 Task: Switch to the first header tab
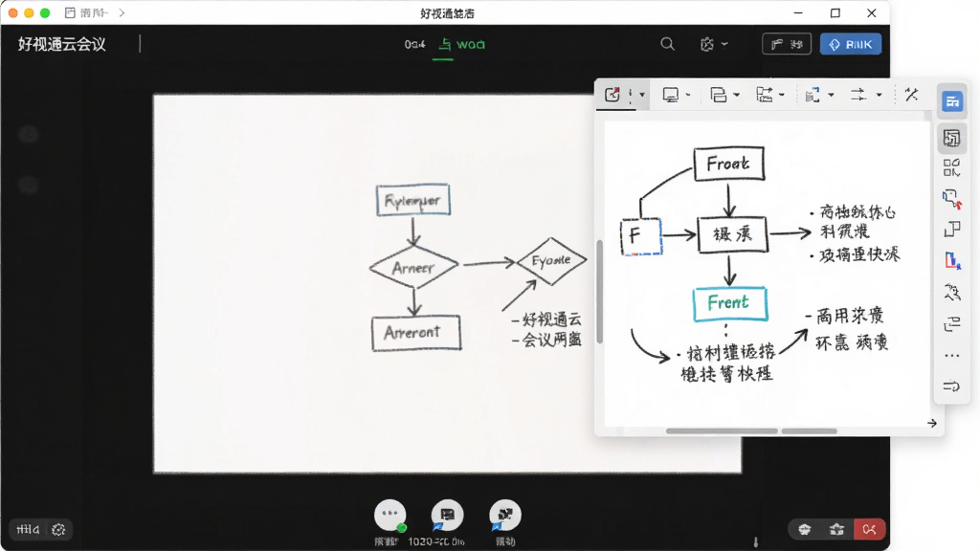click(414, 44)
